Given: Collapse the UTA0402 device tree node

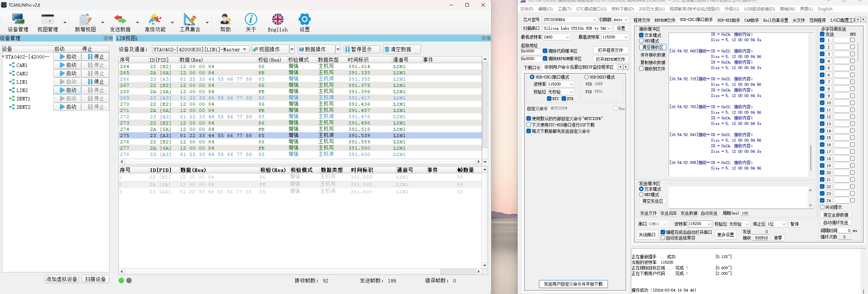Looking at the screenshot, I should coord(3,56).
